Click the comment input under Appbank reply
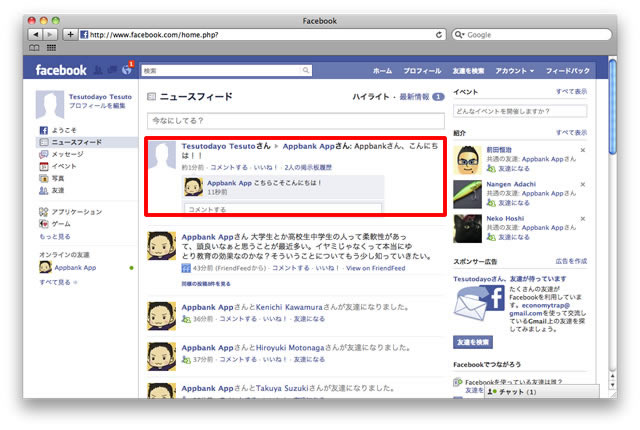This screenshot has height=430, width=640. coord(283,208)
